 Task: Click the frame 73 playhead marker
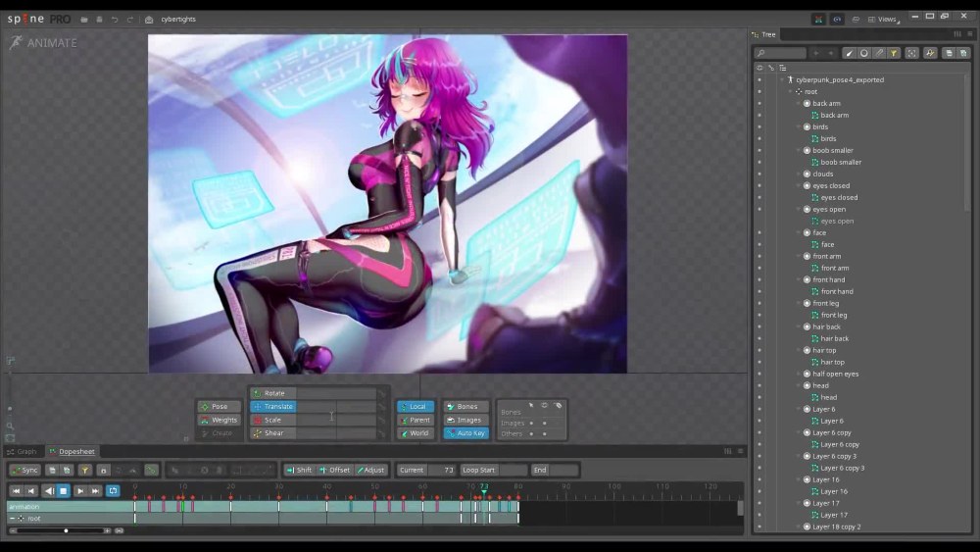pos(484,487)
